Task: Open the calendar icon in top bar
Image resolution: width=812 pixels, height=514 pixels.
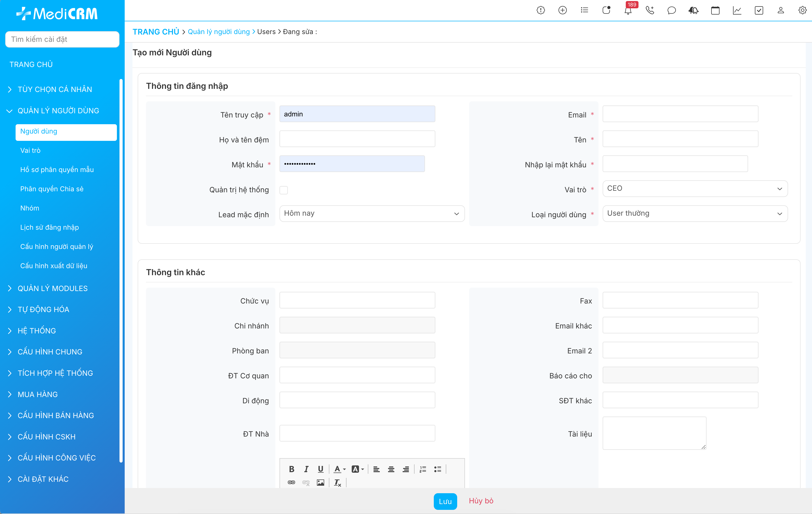Action: (x=715, y=10)
